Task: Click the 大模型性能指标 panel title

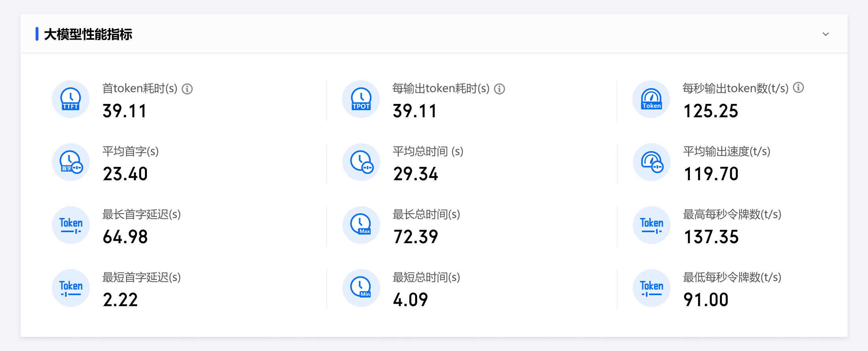Action: [x=88, y=34]
